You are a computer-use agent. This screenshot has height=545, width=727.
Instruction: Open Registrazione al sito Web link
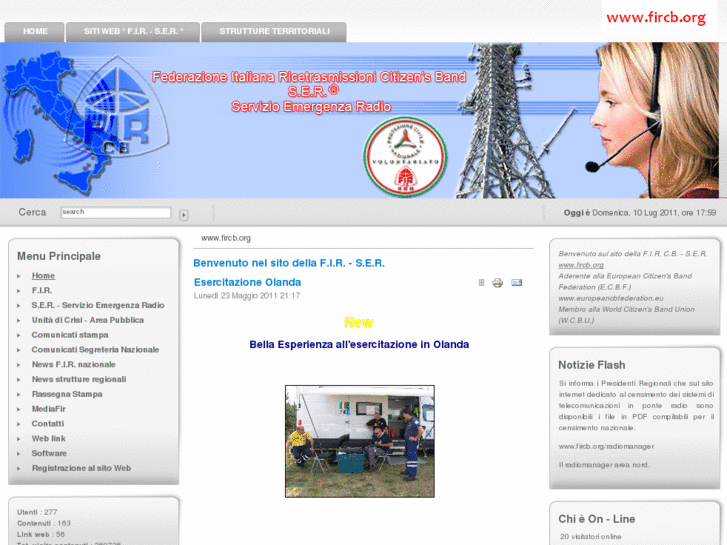click(82, 468)
